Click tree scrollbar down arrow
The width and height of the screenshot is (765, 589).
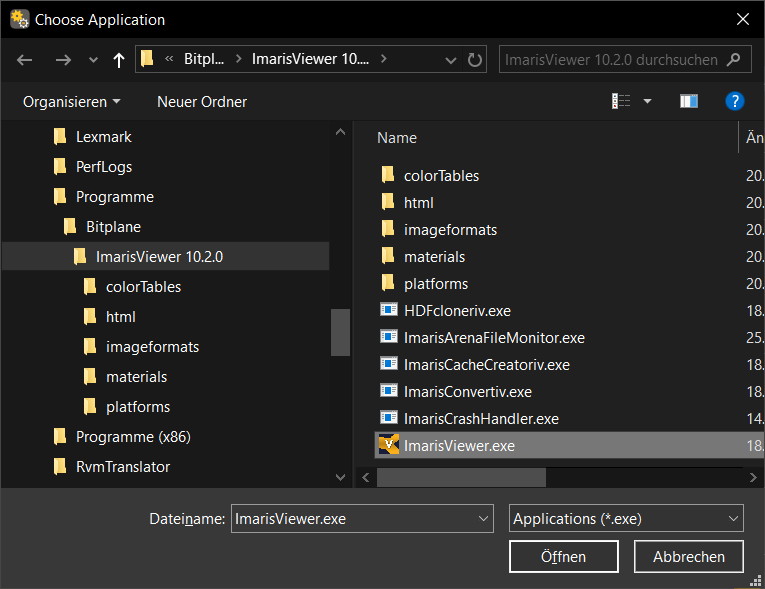(341, 477)
